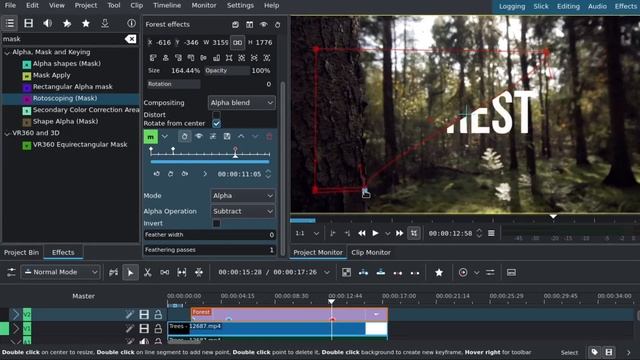Play the Project Monitor
Image resolution: width=640 pixels, height=360 pixels.
pyautogui.click(x=375, y=233)
